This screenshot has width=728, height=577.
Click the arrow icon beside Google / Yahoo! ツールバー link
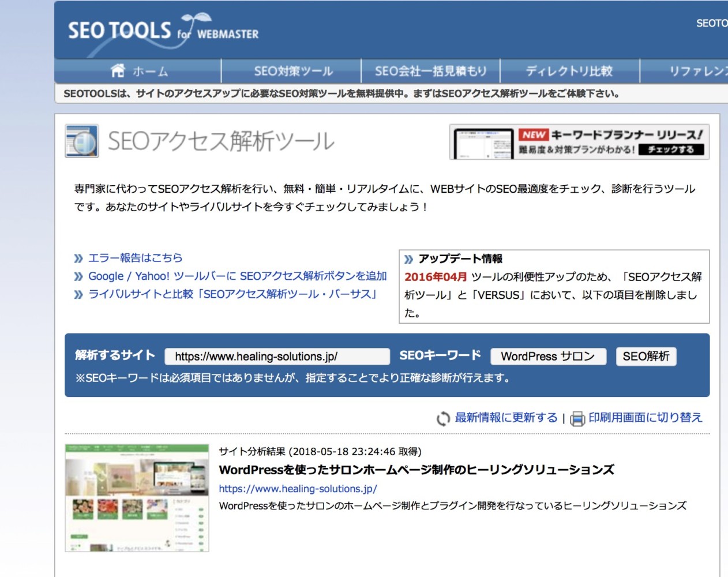click(78, 276)
